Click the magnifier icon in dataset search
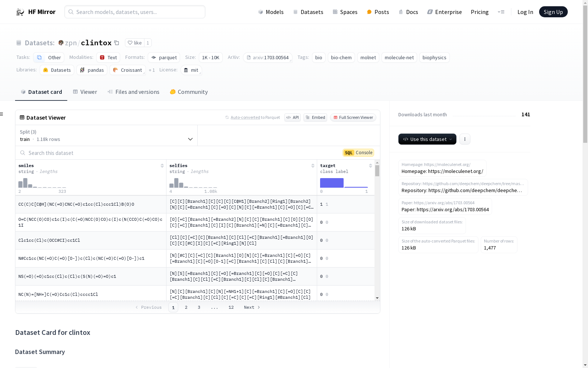 pos(23,153)
